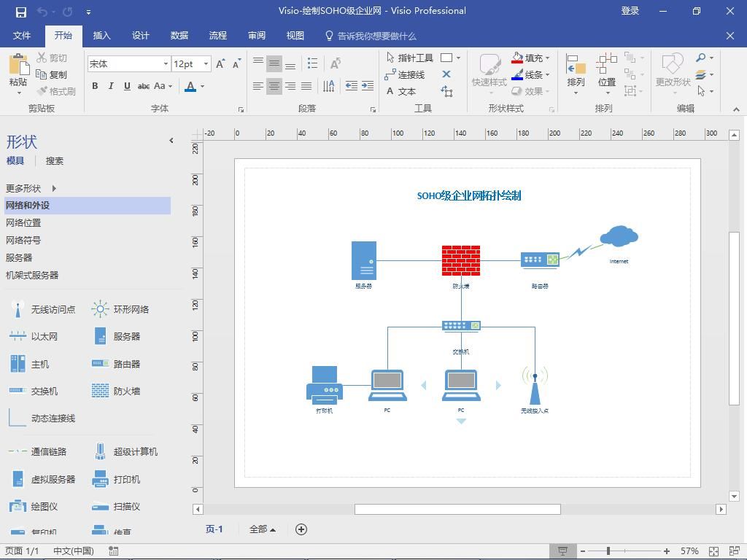Toggle Bold formatting

[96, 86]
